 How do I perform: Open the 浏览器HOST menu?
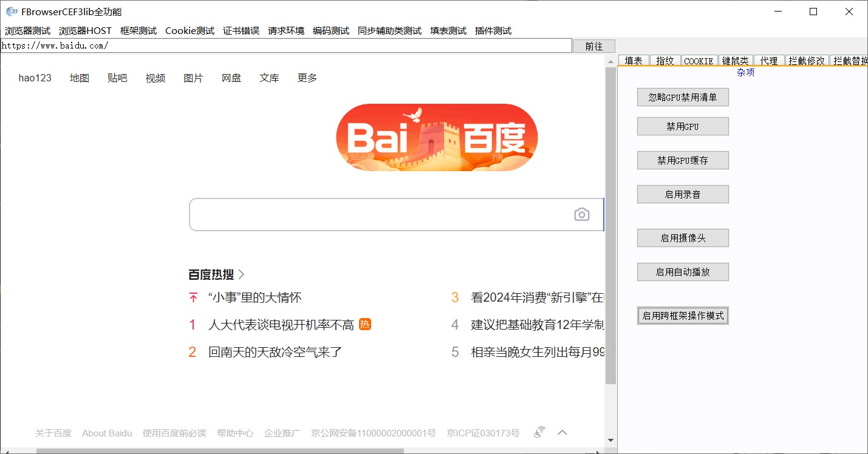(x=85, y=31)
